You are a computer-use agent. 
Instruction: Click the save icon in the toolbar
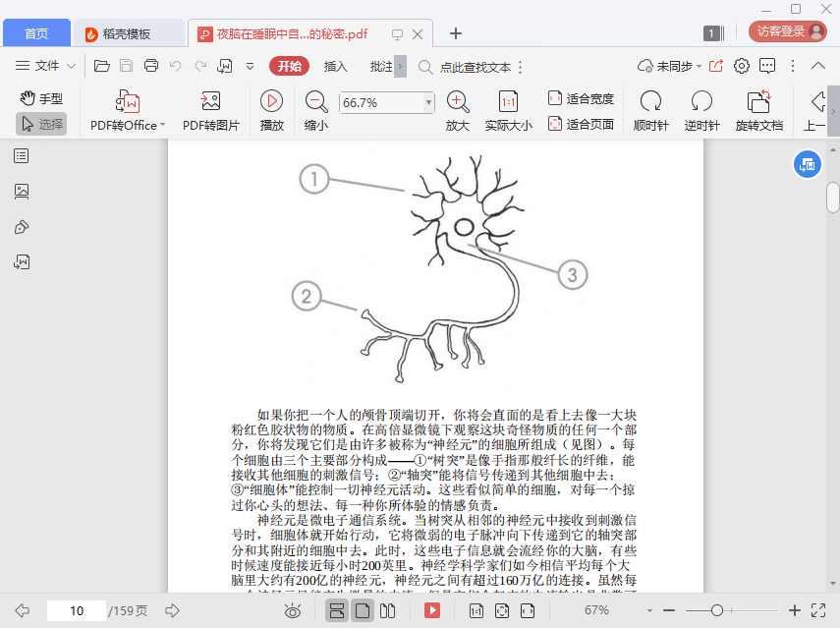pyautogui.click(x=127, y=66)
